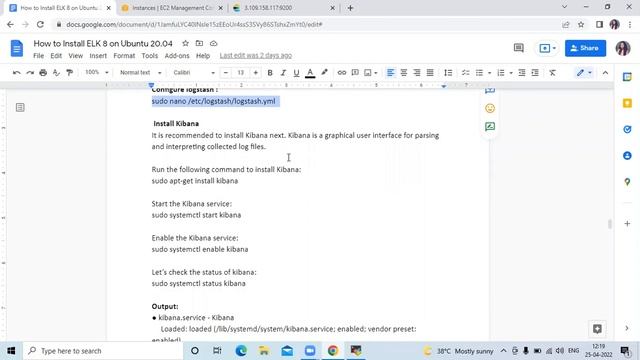Image resolution: width=640 pixels, height=360 pixels.
Task: Click the blue Share button
Action: [x=585, y=48]
